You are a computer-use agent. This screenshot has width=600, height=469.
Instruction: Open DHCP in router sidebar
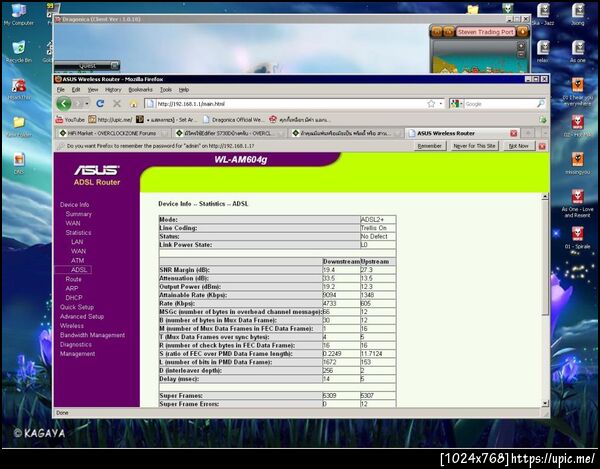73,298
